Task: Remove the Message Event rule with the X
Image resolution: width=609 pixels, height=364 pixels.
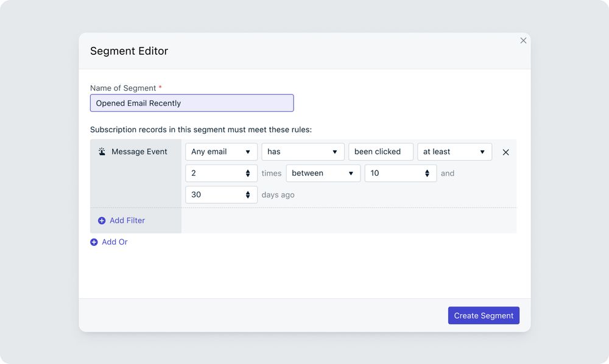Action: [505, 152]
